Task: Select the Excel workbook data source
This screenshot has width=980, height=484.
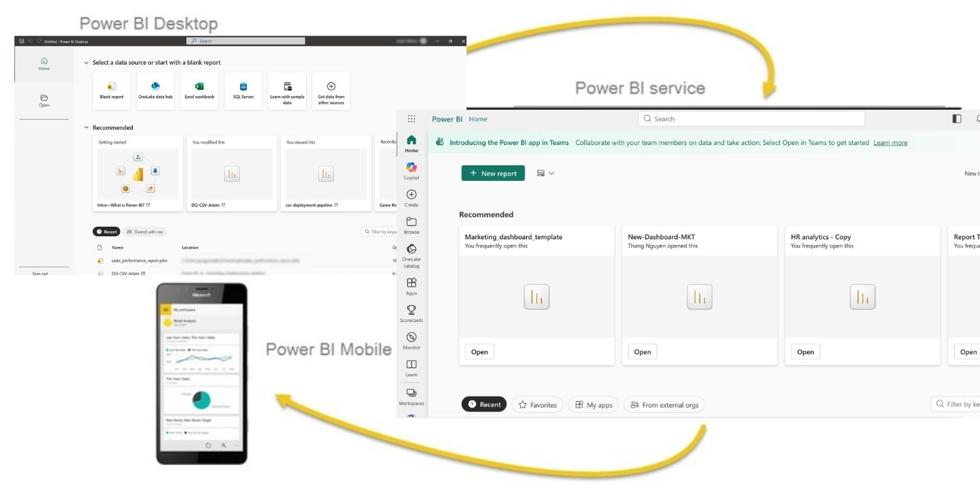Action: (x=199, y=90)
